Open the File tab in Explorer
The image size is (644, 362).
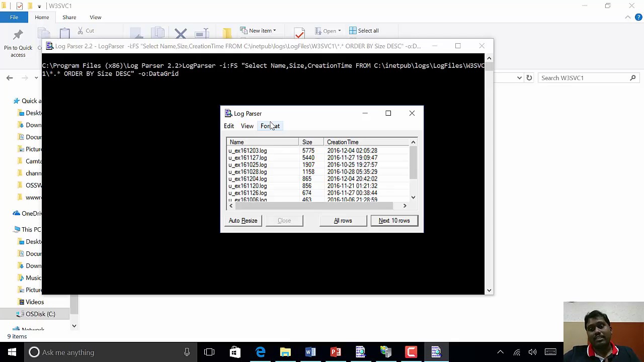(x=14, y=18)
